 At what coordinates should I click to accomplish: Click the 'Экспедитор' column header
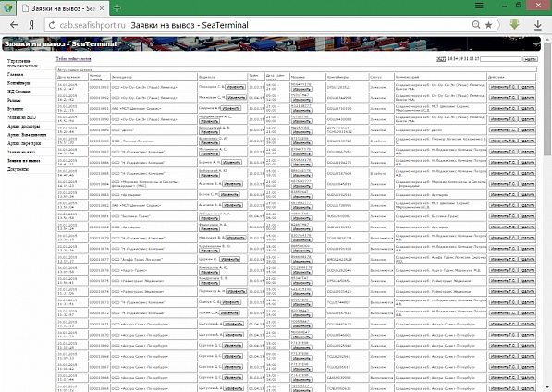(x=153, y=77)
